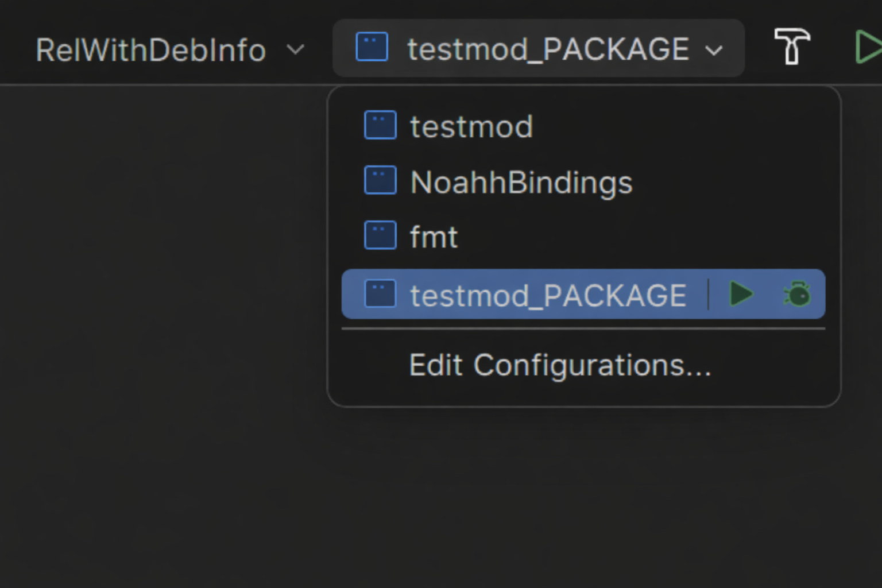The width and height of the screenshot is (882, 588).
Task: Click the icon inside the testmod_PACKAGE toolbar selector
Action: tap(372, 48)
